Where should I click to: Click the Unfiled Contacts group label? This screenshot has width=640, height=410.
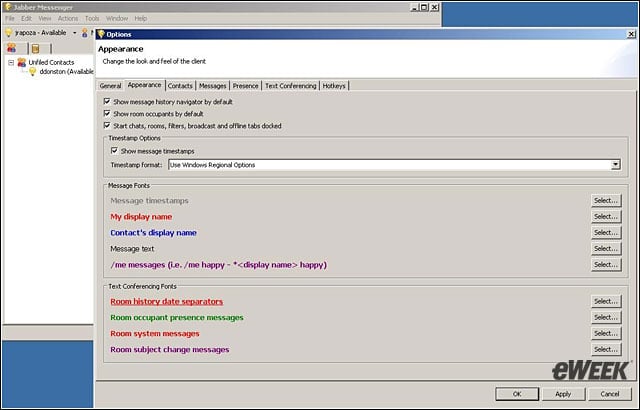coord(51,62)
